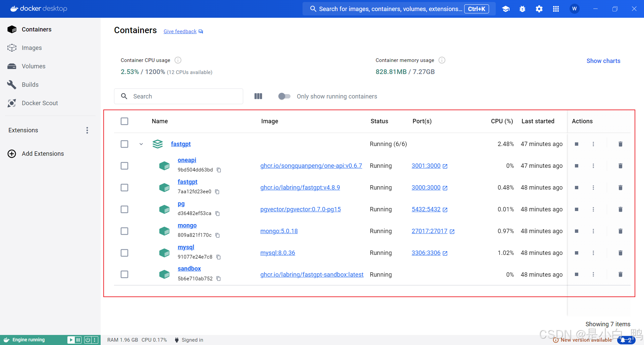Open the Troubleshoot bug icon
This screenshot has height=345, width=644.
[522, 9]
